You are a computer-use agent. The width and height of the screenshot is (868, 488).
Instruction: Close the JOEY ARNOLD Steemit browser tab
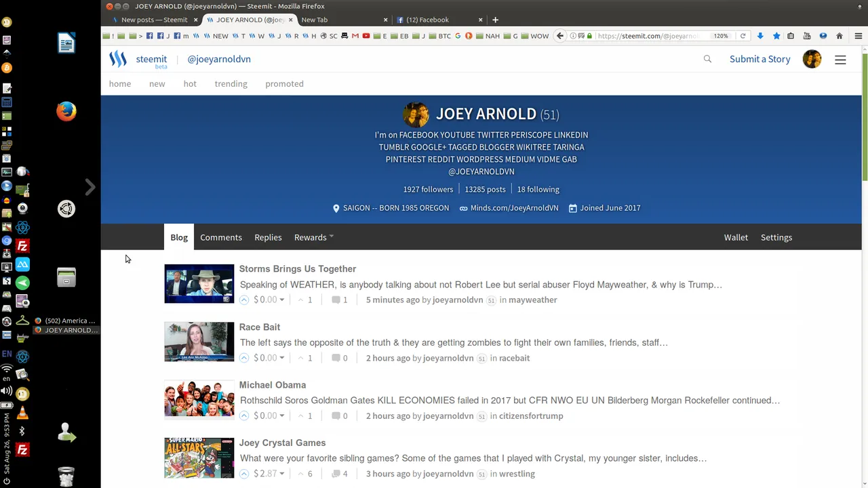point(291,20)
